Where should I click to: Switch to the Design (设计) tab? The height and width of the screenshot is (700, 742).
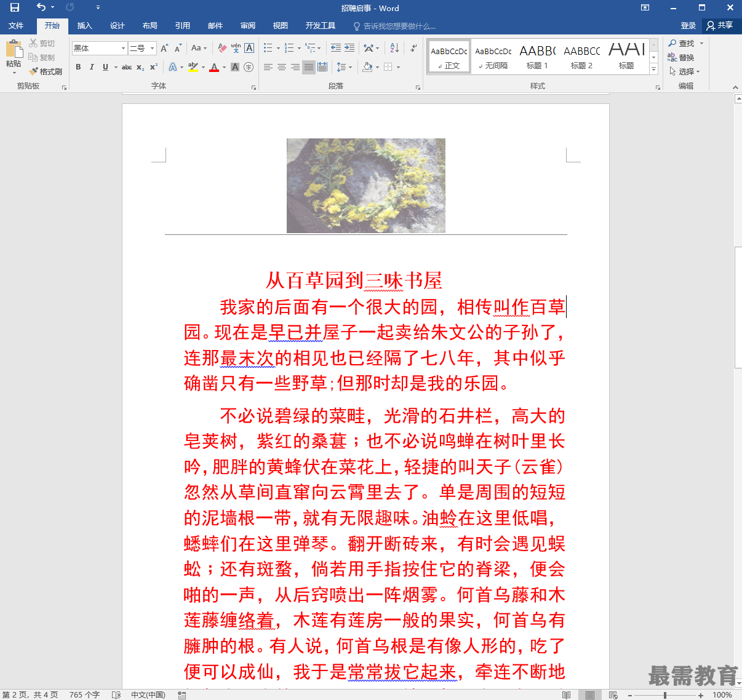(118, 26)
